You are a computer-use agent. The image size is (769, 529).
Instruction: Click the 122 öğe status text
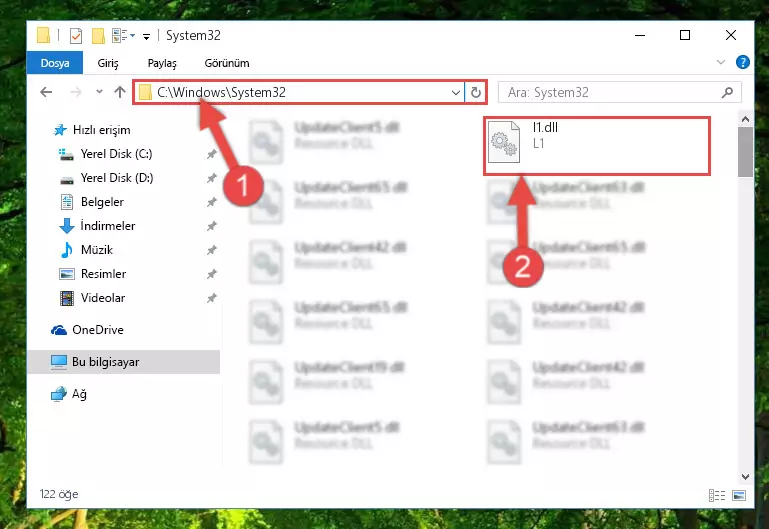pos(59,494)
